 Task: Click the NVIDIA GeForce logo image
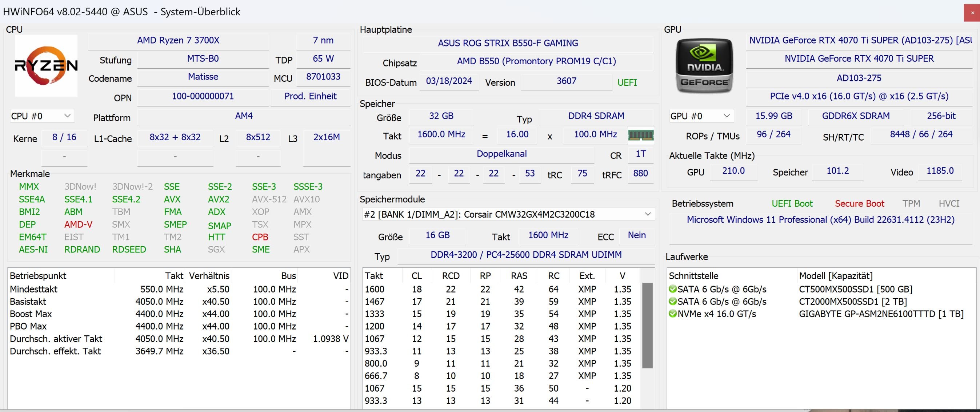pyautogui.click(x=704, y=65)
